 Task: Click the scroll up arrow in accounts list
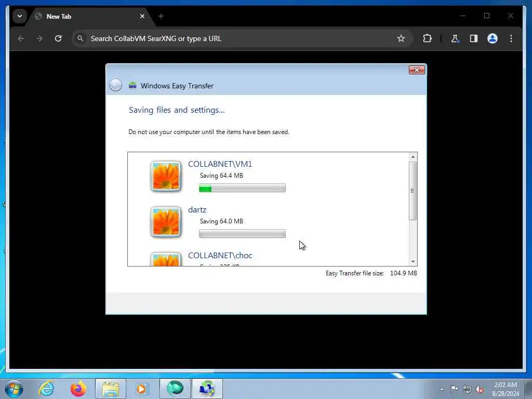(x=413, y=156)
